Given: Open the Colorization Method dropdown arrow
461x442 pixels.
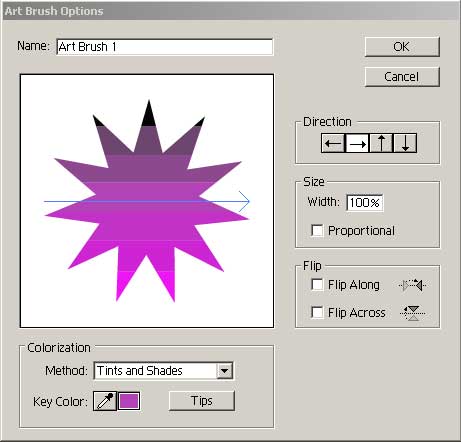Looking at the screenshot, I should point(224,371).
